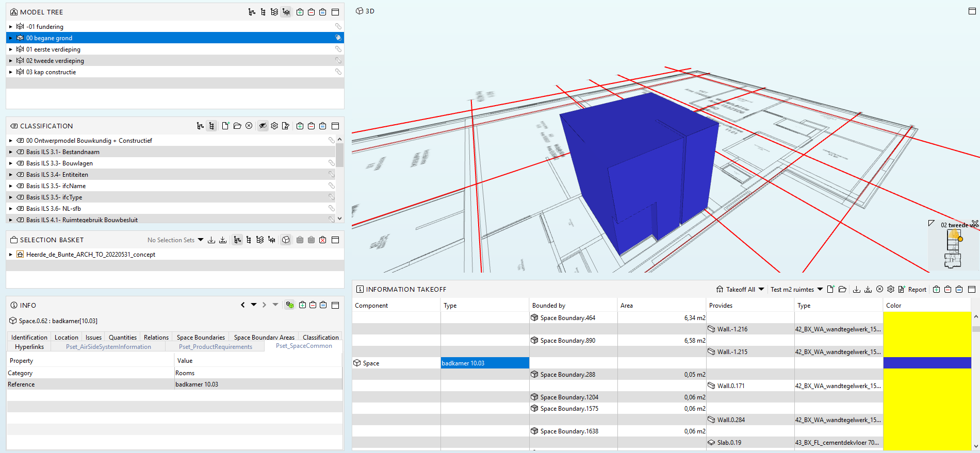Toggle 3D box mode in Selection Basket
This screenshot has width=980, height=453.
(x=286, y=240)
